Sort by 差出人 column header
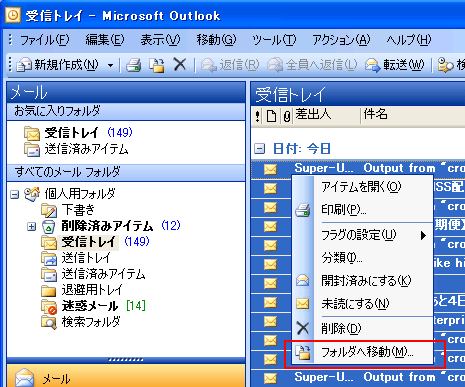 tap(326, 115)
